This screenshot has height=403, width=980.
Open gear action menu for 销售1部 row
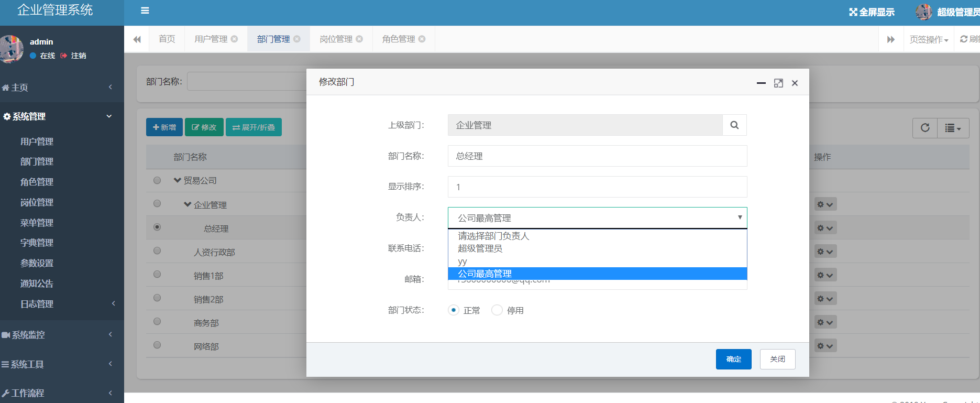(825, 275)
